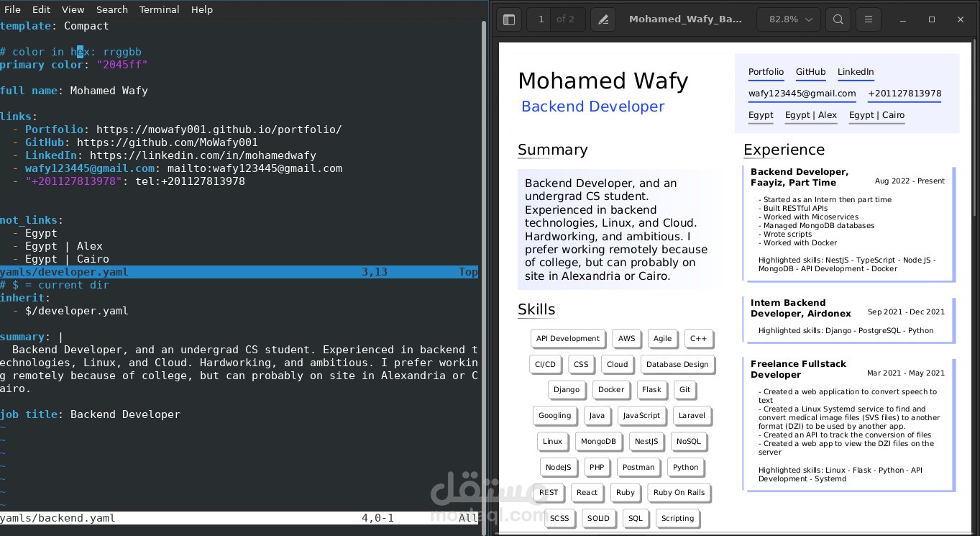Follow the Portfolio link in the resume
The image size is (980, 536).
pyautogui.click(x=766, y=72)
